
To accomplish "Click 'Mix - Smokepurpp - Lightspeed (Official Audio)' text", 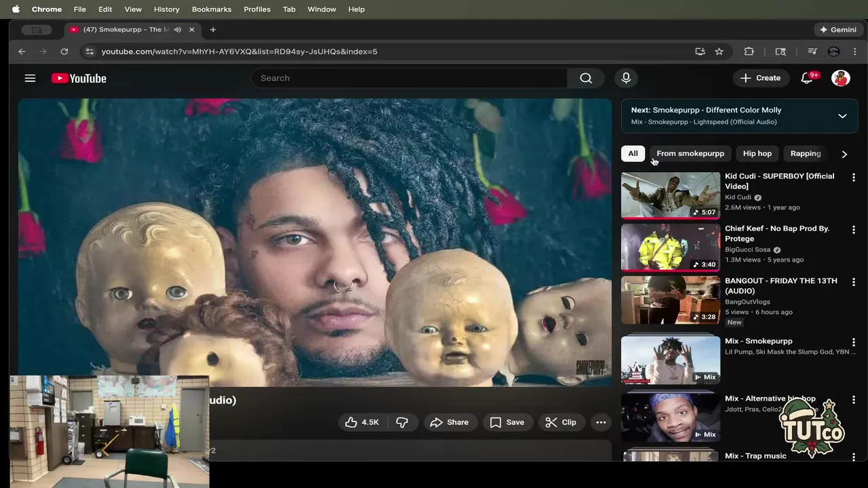I will (704, 122).
